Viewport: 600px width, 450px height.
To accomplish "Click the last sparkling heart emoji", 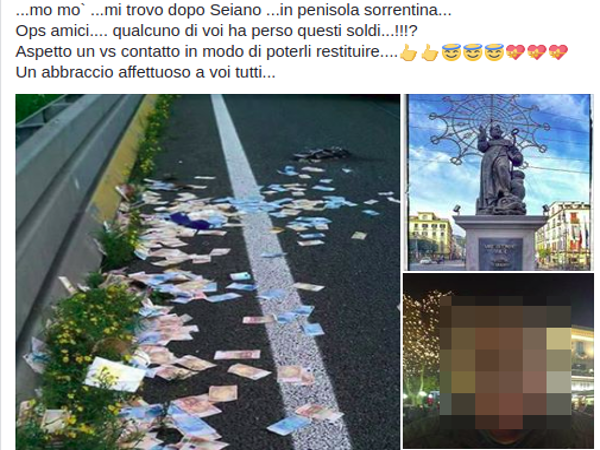I will click(x=558, y=52).
